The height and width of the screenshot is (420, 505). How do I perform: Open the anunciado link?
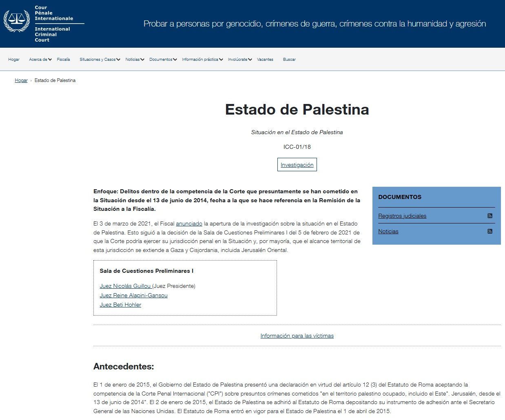click(x=189, y=223)
